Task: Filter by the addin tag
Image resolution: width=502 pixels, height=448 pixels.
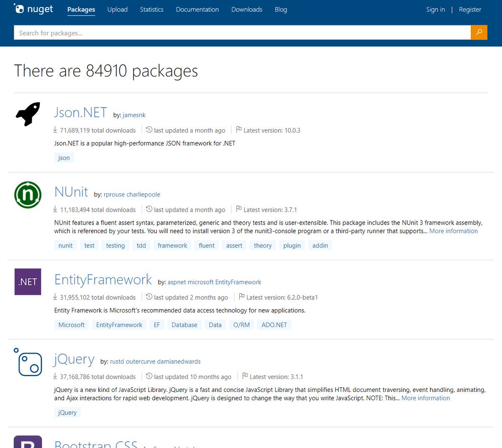Action: click(x=320, y=246)
